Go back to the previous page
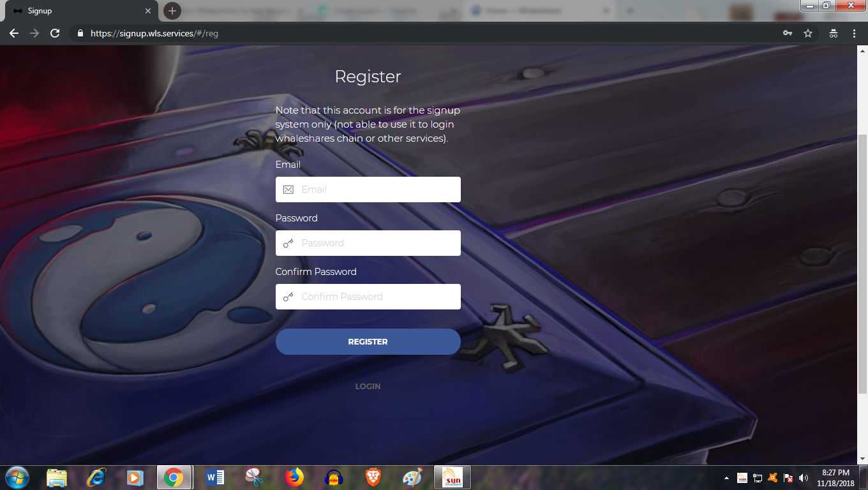This screenshot has width=868, height=490. click(x=14, y=33)
